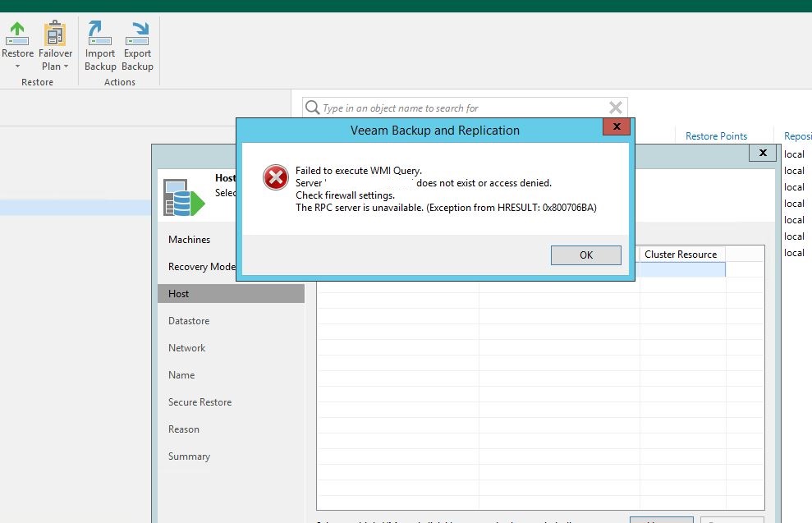This screenshot has height=523, width=812.
Task: Open the Network wizard step
Action: click(187, 348)
